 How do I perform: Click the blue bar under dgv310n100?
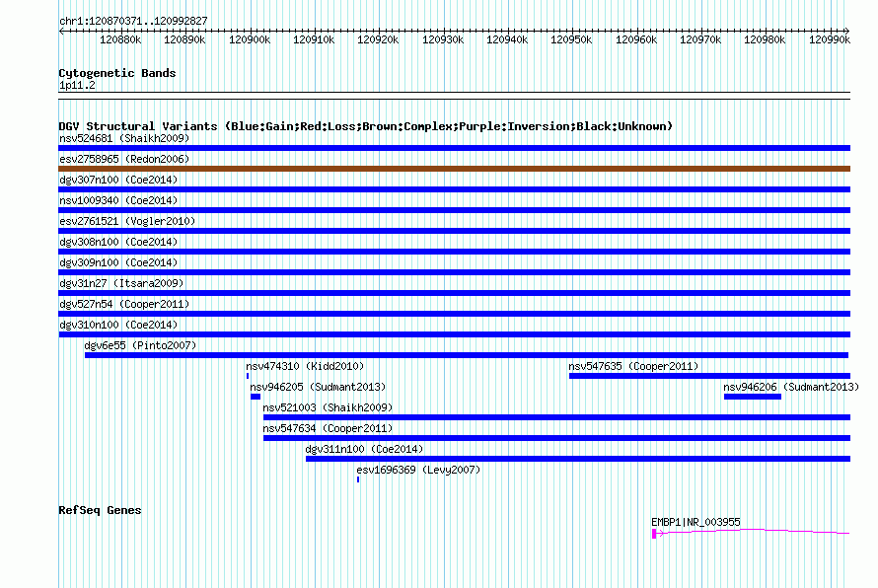click(454, 334)
